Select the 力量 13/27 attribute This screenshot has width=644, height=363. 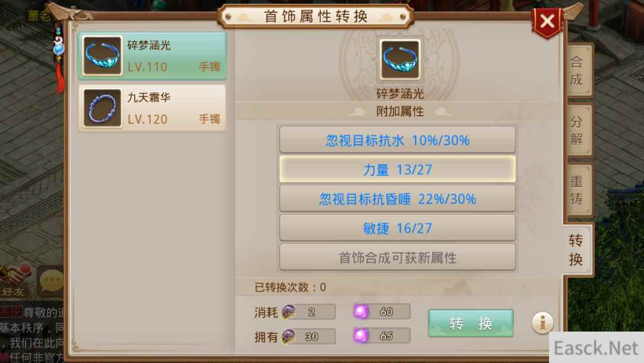tap(397, 169)
